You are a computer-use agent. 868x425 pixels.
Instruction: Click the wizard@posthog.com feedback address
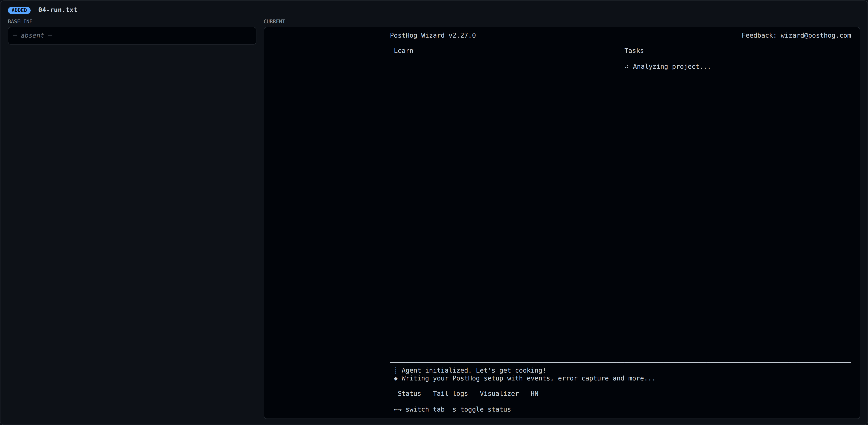815,35
